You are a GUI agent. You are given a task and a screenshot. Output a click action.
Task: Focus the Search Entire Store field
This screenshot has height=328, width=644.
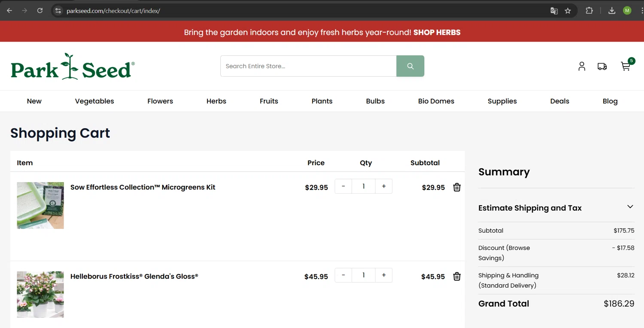[x=308, y=66]
